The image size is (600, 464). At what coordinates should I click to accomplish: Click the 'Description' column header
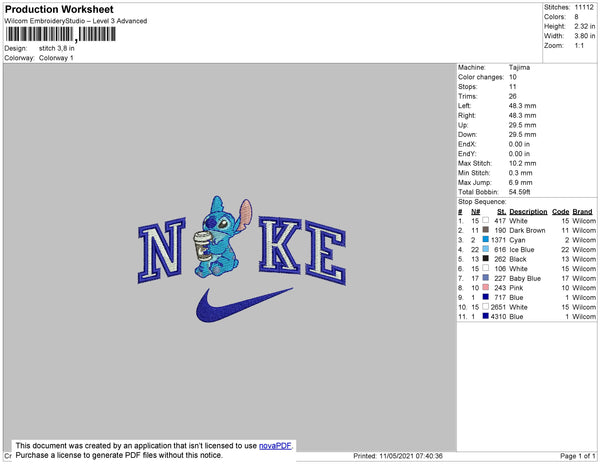click(528, 212)
